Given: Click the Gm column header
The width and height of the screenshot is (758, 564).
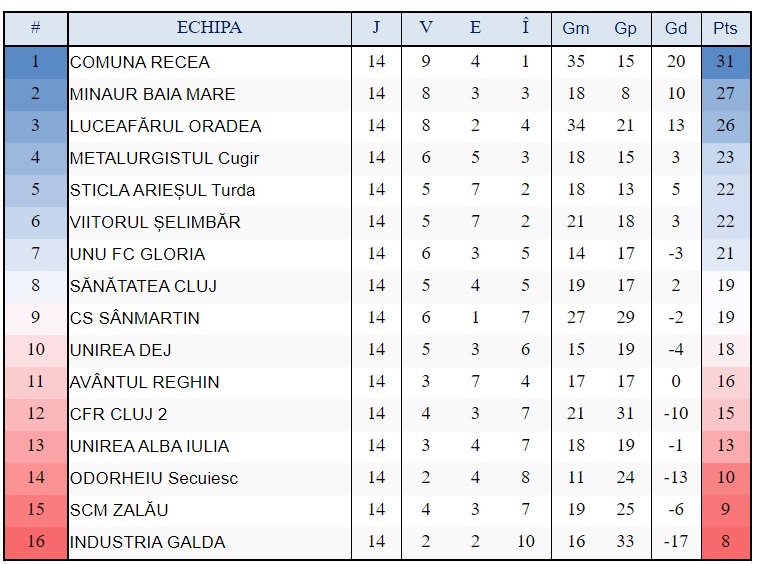Looking at the screenshot, I should coord(576,28).
